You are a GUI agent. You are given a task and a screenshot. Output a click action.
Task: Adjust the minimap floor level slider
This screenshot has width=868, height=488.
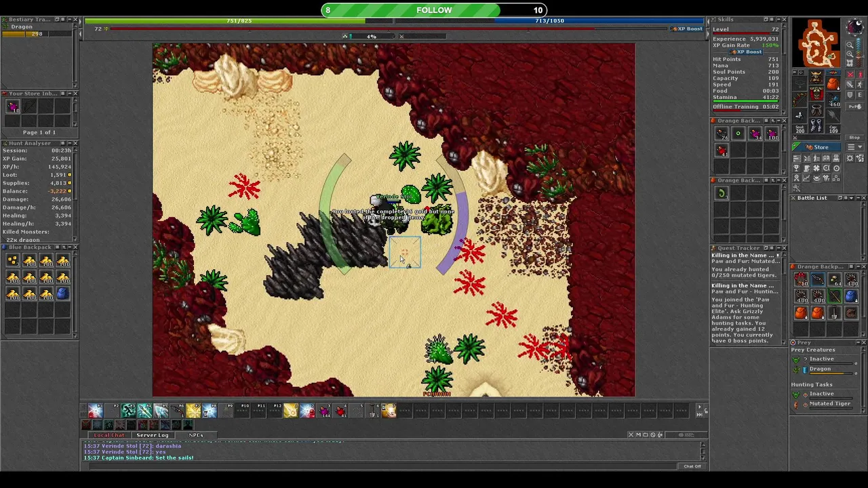coord(859,52)
